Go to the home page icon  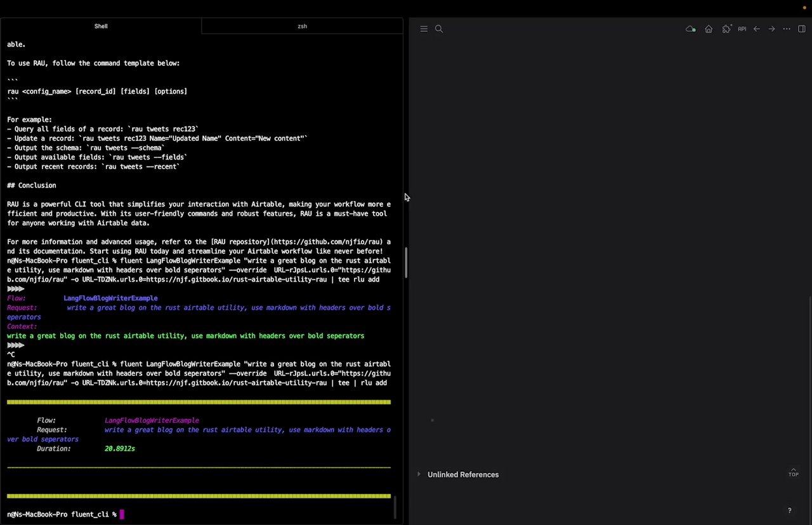pyautogui.click(x=709, y=29)
